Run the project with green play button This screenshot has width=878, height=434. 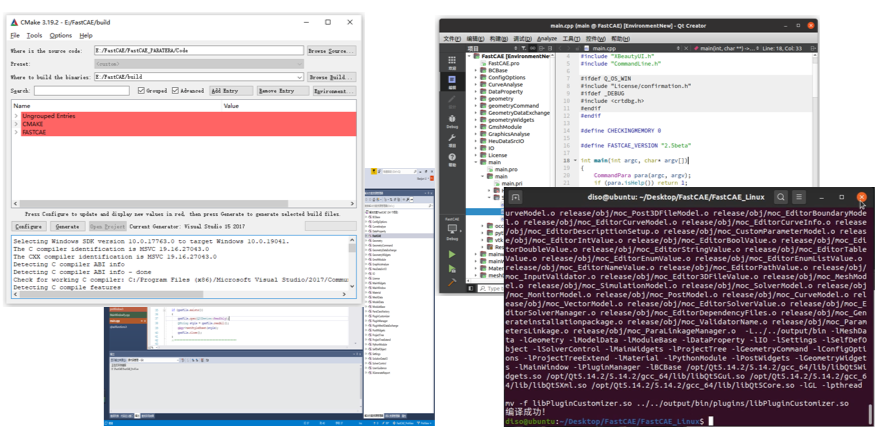point(451,254)
